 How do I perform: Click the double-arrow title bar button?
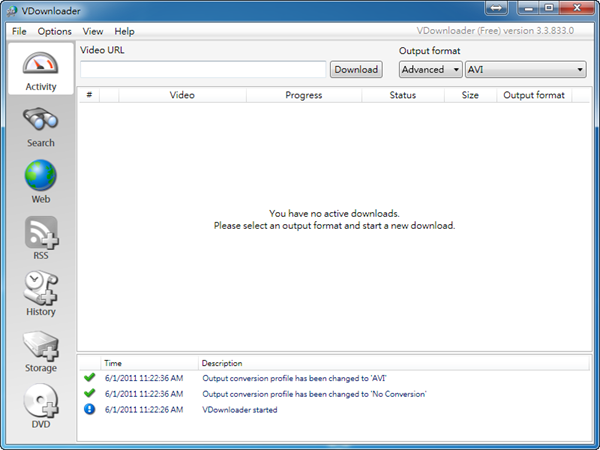click(x=496, y=8)
